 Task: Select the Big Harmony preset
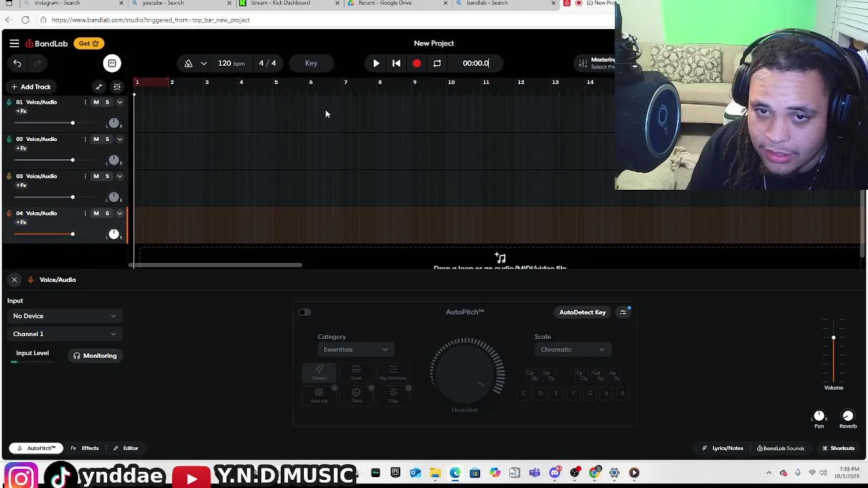(393, 373)
